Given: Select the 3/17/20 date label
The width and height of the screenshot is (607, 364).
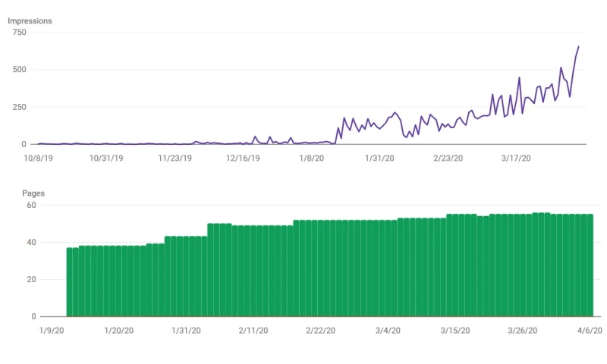Looking at the screenshot, I should point(516,158).
